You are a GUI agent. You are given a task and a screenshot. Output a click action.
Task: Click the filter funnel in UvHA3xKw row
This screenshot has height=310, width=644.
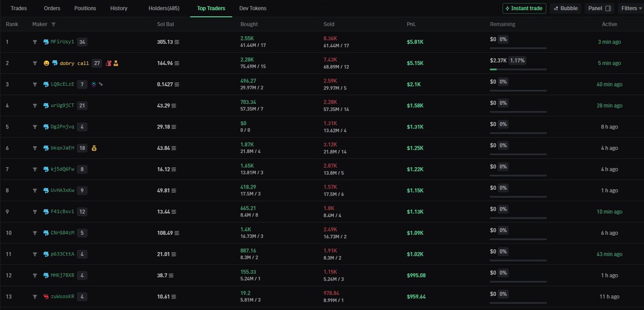pos(35,191)
